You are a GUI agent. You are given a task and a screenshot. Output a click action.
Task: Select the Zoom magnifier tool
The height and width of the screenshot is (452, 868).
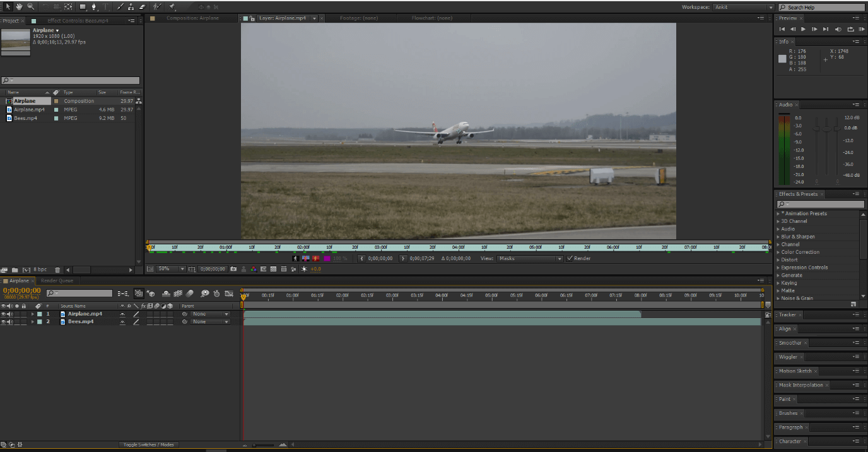[x=30, y=7]
